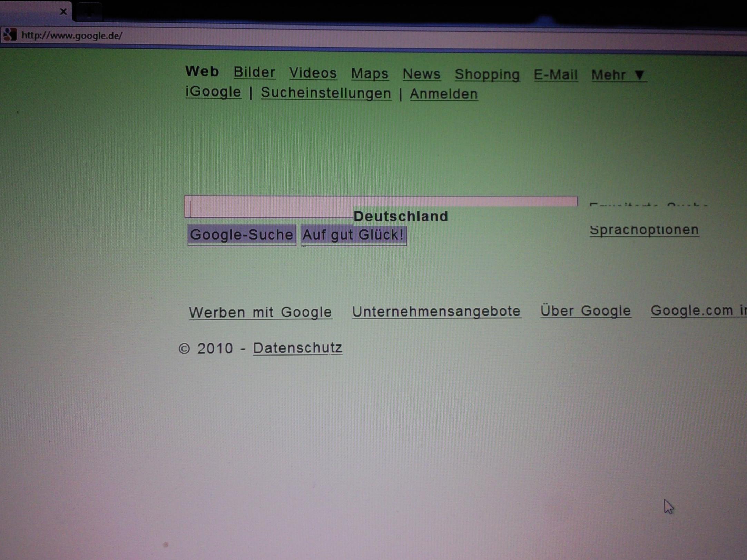
Task: Open Sprachoptionen
Action: pos(644,230)
